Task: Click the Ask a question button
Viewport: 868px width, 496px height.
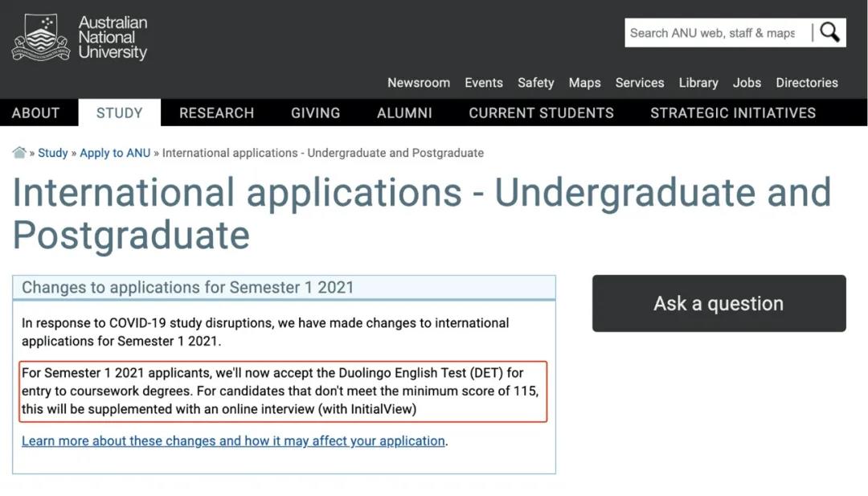Action: [x=719, y=303]
